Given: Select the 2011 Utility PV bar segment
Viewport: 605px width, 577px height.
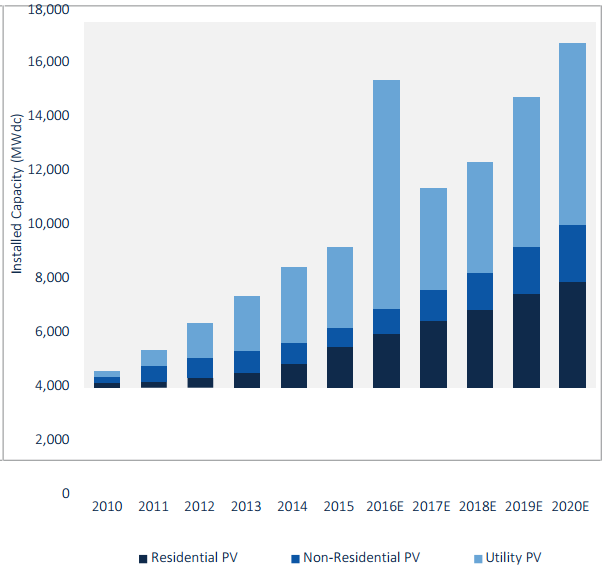Looking at the screenshot, I should (154, 358).
